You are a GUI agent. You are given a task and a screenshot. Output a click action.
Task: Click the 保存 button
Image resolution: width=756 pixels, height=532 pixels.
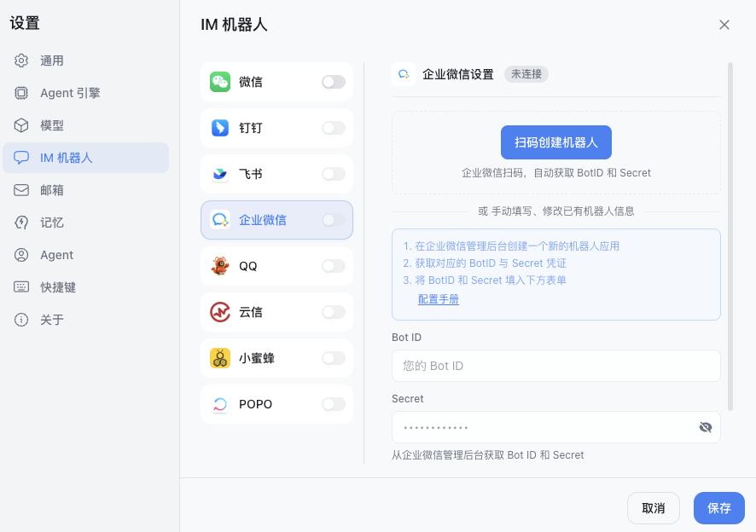click(x=718, y=508)
